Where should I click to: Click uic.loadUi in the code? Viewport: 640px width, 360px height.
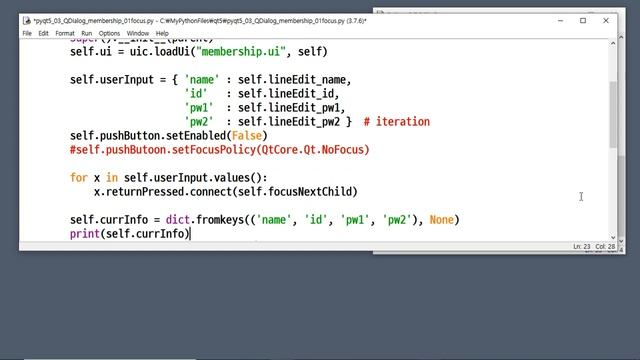click(160, 52)
